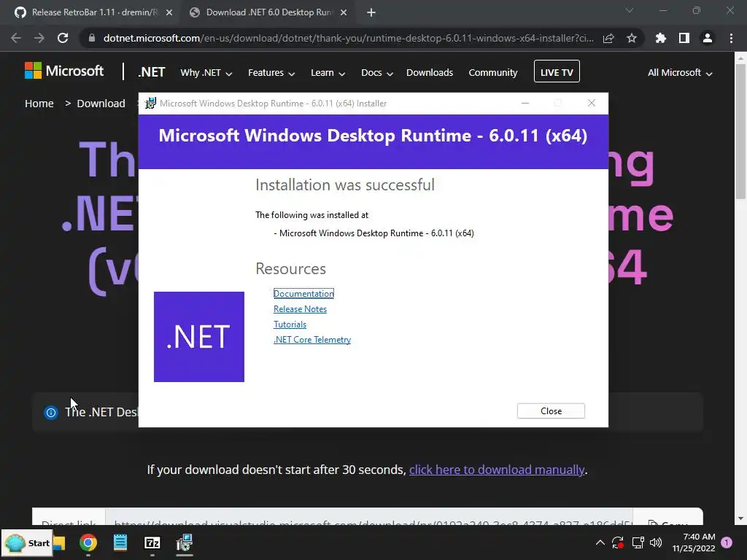747x560 pixels.
Task: Minimize the installer window
Action: [x=525, y=103]
